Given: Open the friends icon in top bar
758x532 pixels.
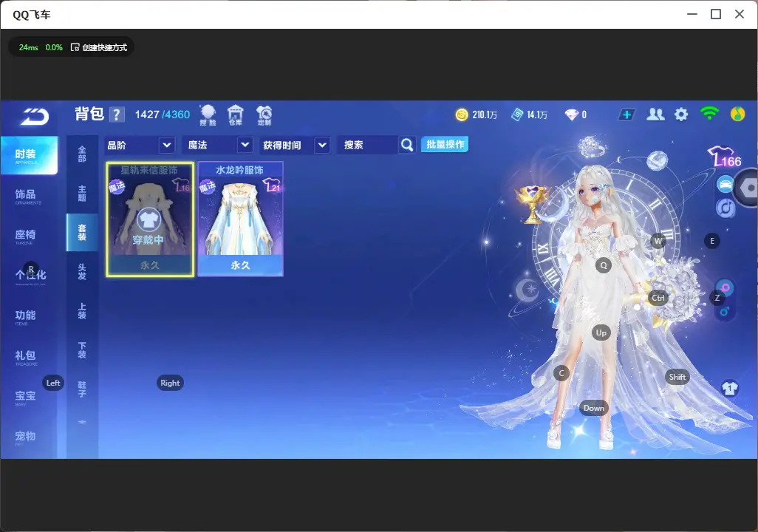Looking at the screenshot, I should coord(655,115).
